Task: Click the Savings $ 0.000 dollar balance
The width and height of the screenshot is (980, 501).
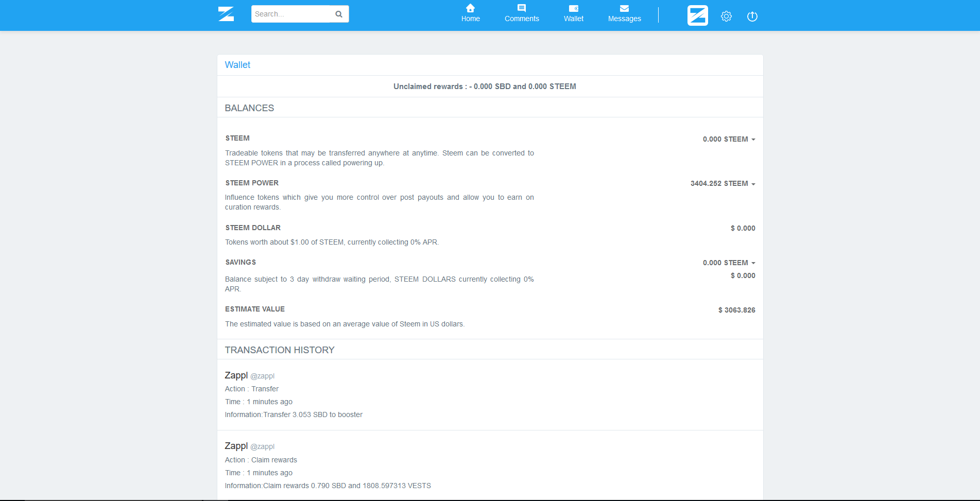Action: coord(743,276)
